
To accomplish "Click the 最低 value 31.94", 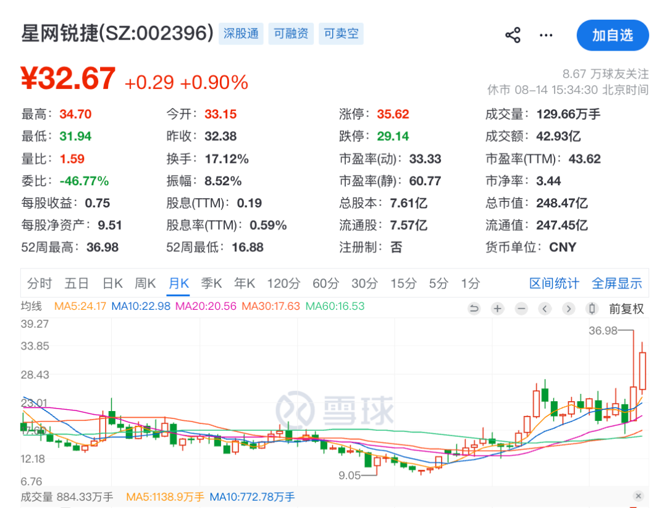I will click(75, 136).
